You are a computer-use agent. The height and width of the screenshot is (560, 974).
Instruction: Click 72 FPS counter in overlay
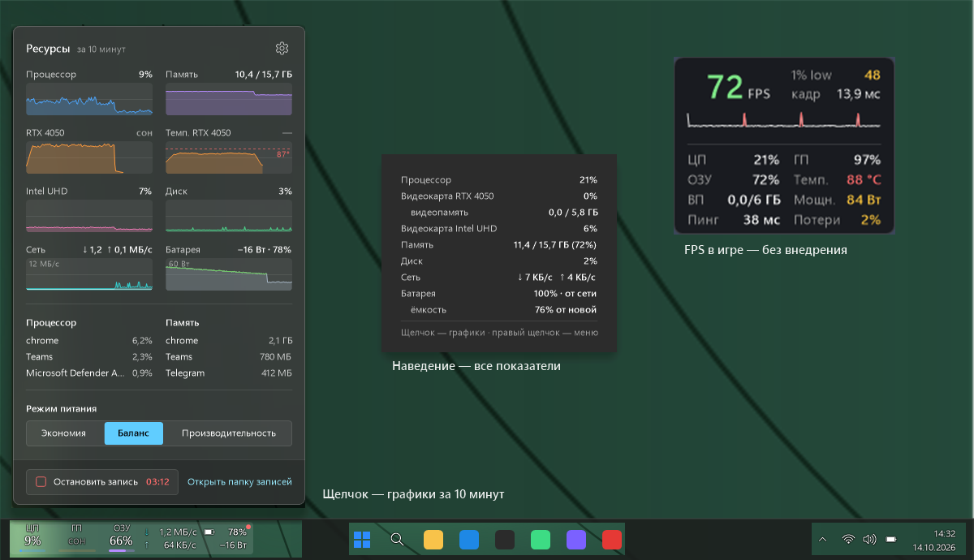[x=737, y=86]
